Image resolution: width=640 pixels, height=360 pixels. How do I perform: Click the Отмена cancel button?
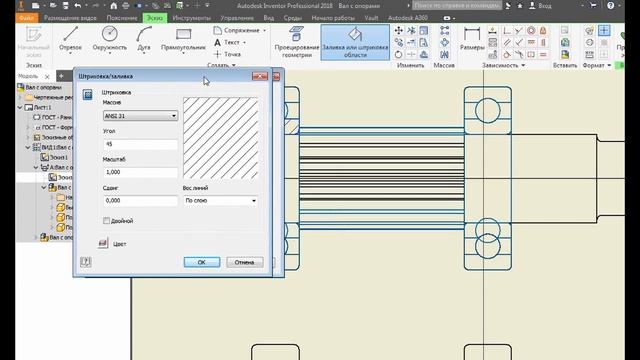click(244, 262)
